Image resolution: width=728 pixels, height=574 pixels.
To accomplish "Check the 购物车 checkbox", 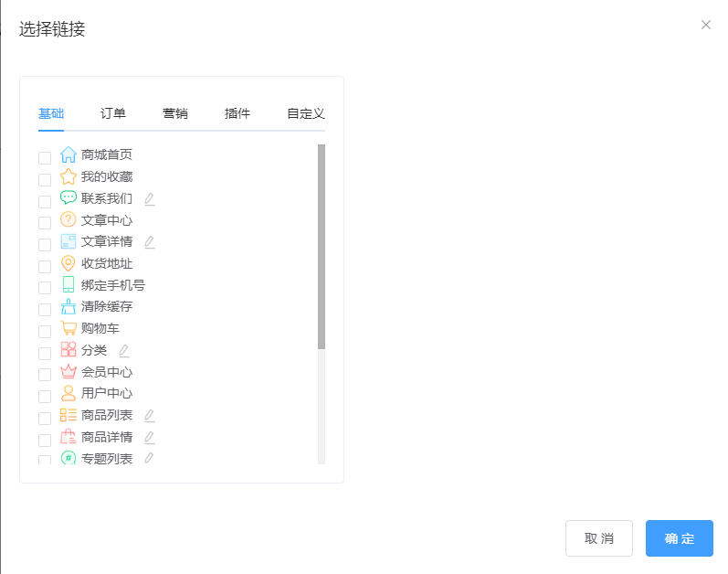I will point(45,332).
